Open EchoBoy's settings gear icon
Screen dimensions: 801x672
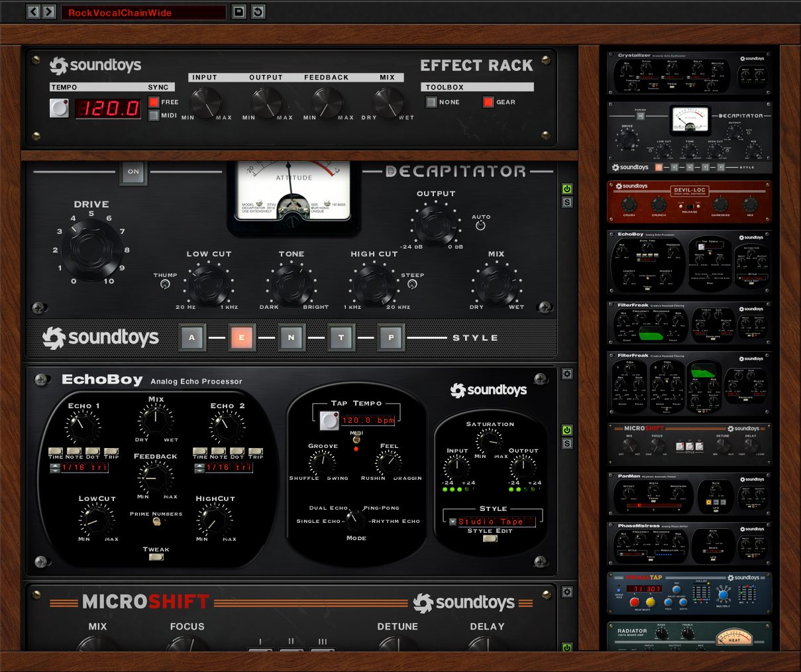[566, 374]
